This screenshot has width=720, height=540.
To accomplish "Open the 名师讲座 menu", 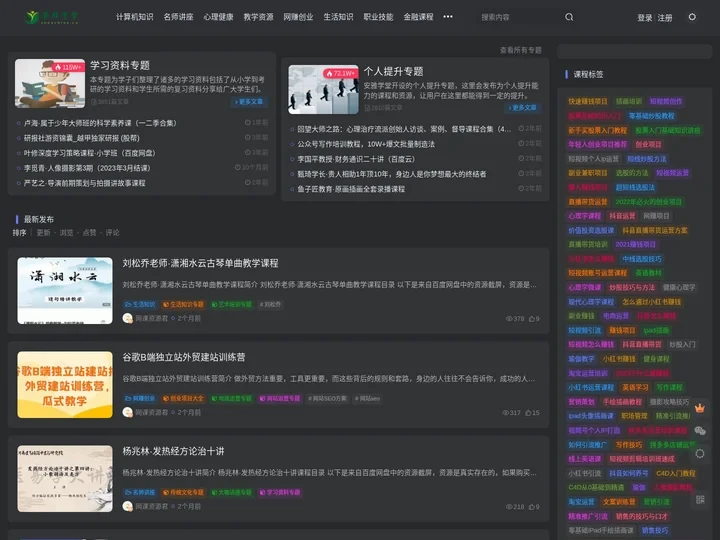I will [178, 17].
